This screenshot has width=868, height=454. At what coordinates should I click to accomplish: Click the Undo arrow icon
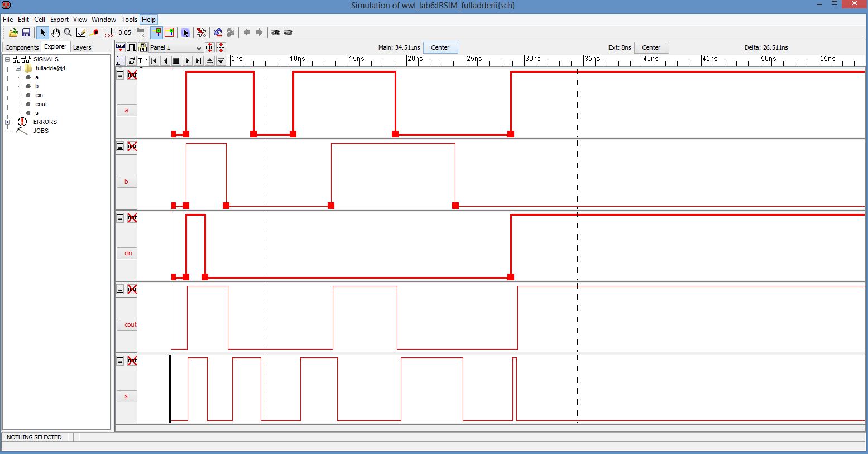tap(218, 32)
